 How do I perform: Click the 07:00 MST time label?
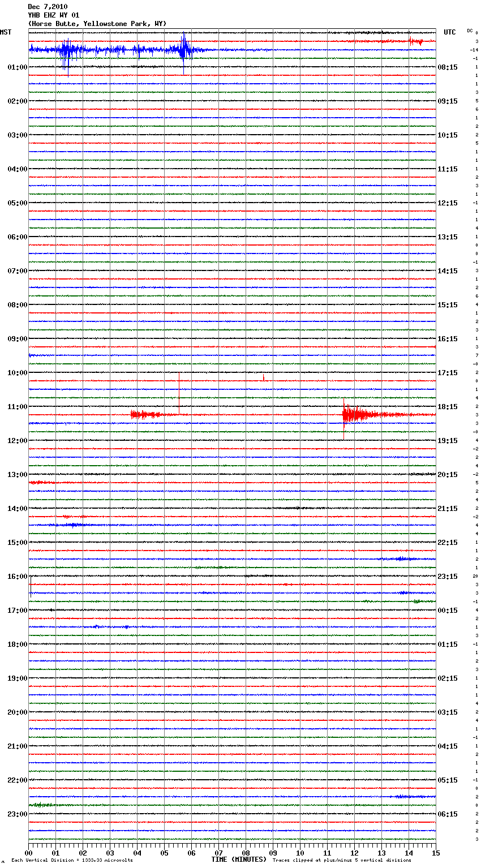point(18,271)
